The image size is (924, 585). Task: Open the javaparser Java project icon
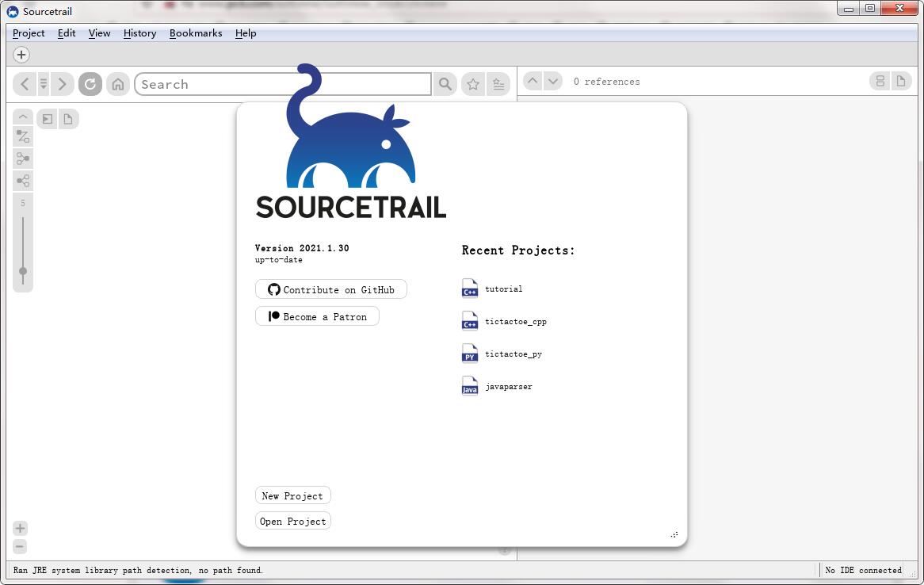pyautogui.click(x=469, y=385)
